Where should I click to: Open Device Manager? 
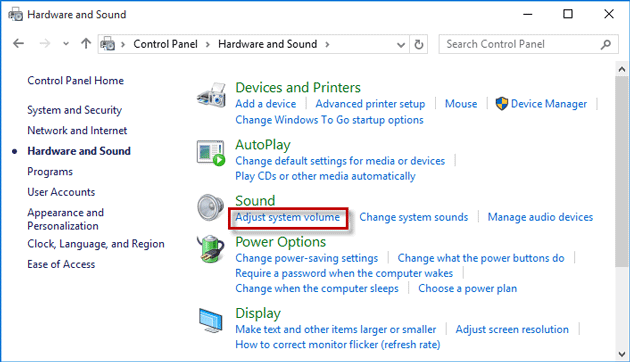coord(549,104)
